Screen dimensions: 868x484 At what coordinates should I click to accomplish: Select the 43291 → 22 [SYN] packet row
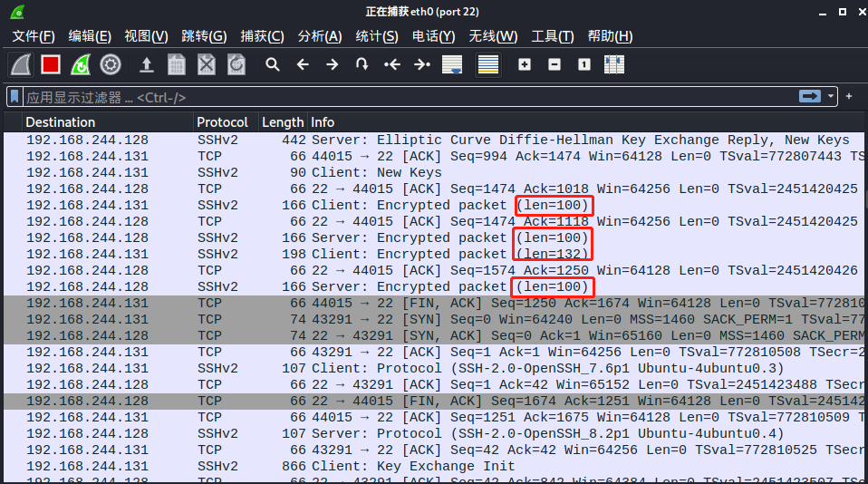433,319
